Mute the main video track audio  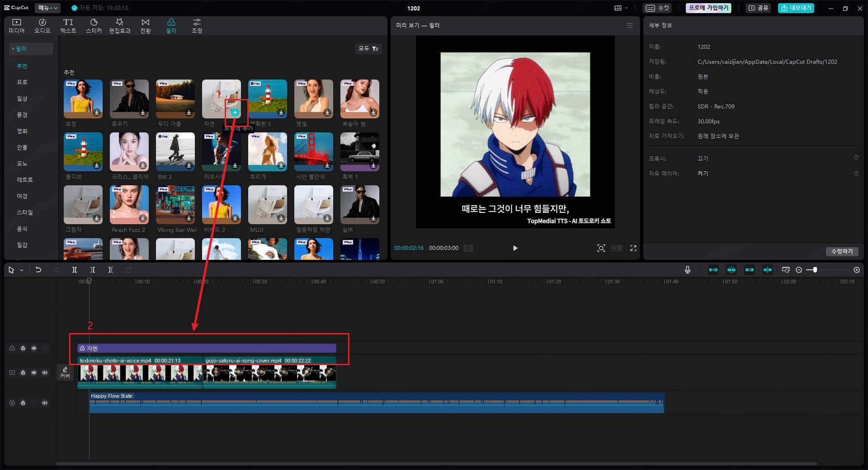coord(45,373)
